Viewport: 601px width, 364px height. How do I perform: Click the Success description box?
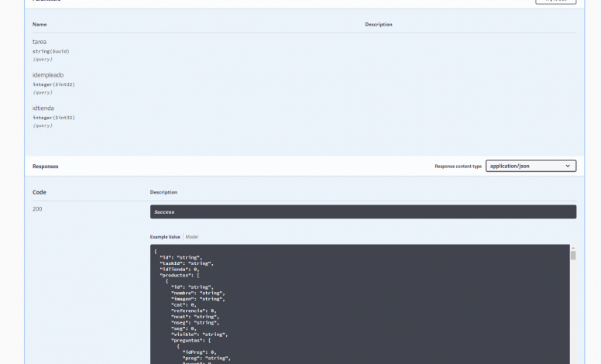coord(362,211)
